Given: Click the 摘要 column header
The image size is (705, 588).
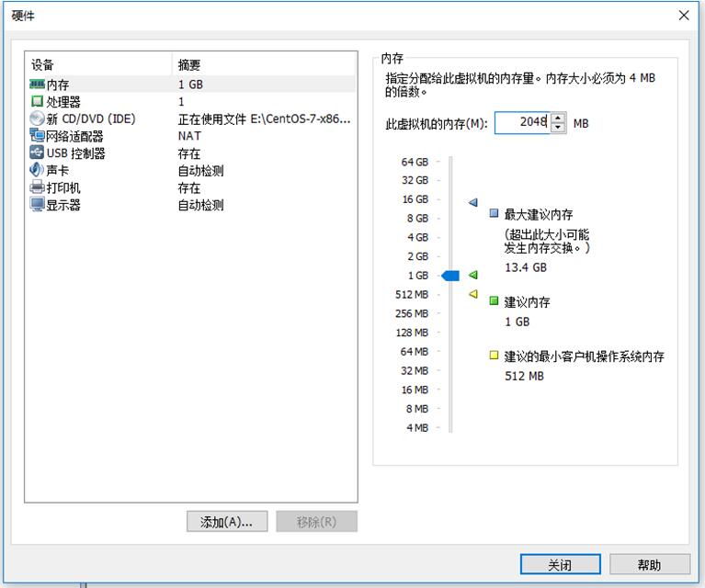Looking at the screenshot, I should [x=265, y=64].
